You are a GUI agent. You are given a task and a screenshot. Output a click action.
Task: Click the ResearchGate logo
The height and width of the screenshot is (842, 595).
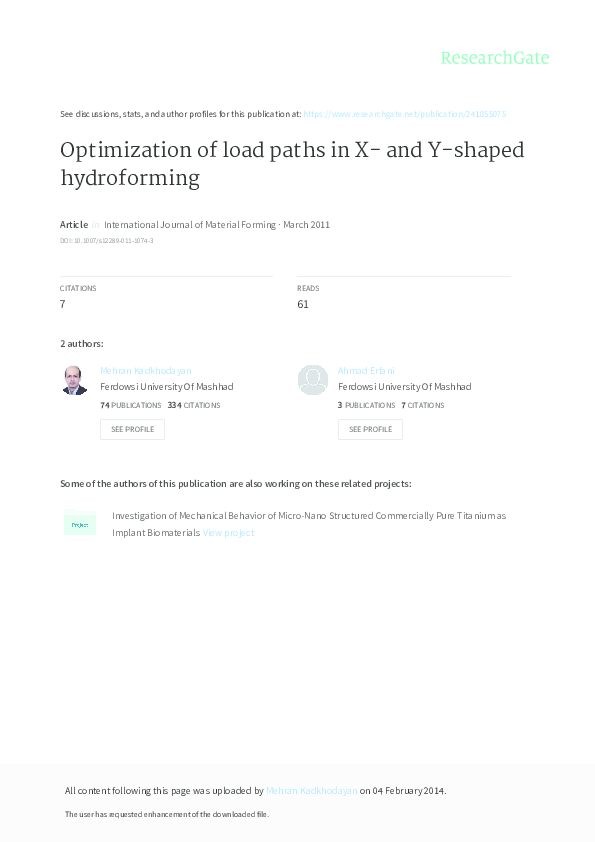click(494, 58)
